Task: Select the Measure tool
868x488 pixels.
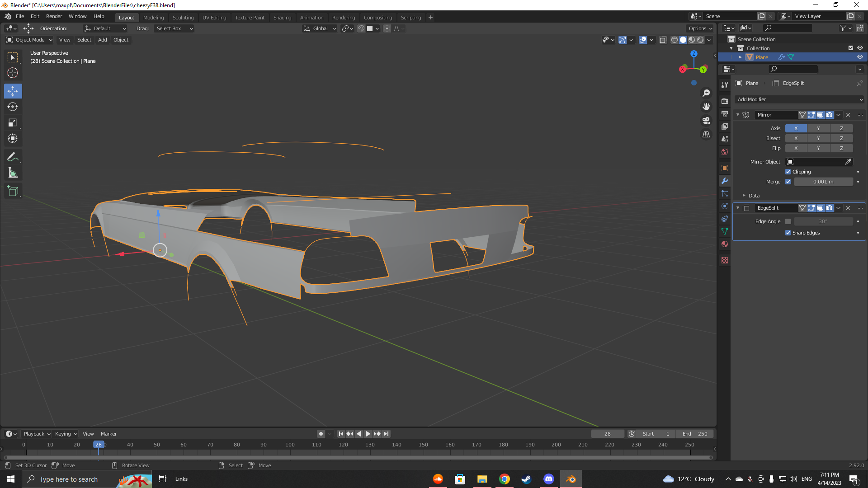Action: coord(13,173)
